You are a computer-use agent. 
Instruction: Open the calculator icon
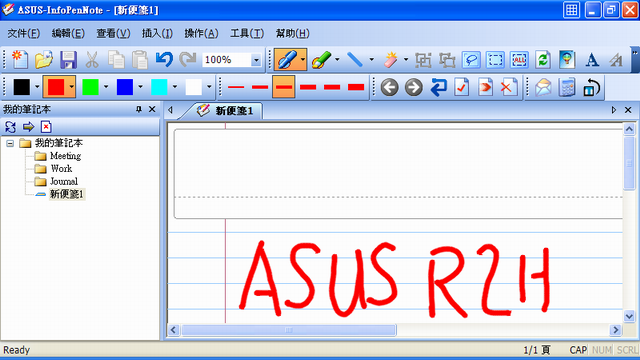[x=567, y=87]
